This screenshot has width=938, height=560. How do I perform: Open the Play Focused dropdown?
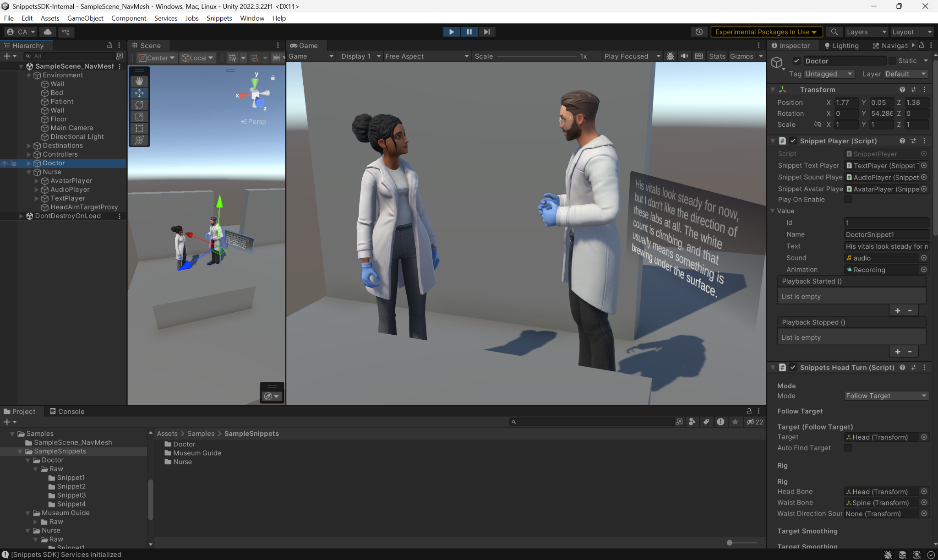point(633,56)
